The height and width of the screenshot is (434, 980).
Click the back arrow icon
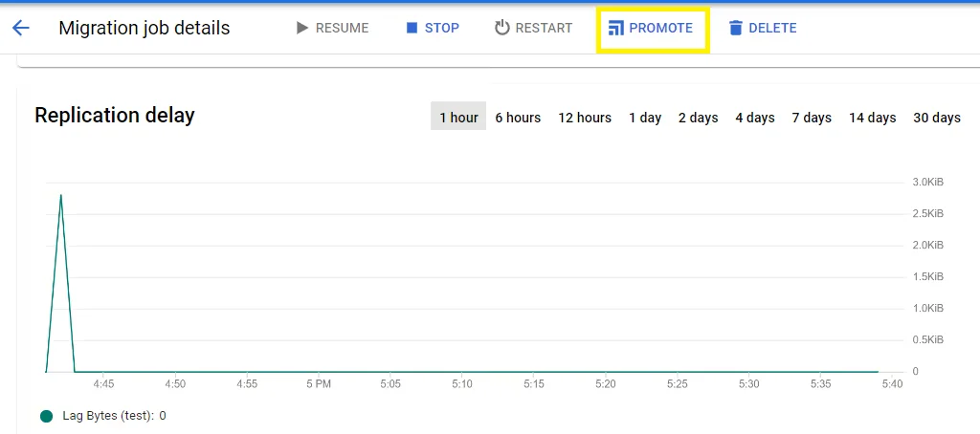(x=21, y=28)
